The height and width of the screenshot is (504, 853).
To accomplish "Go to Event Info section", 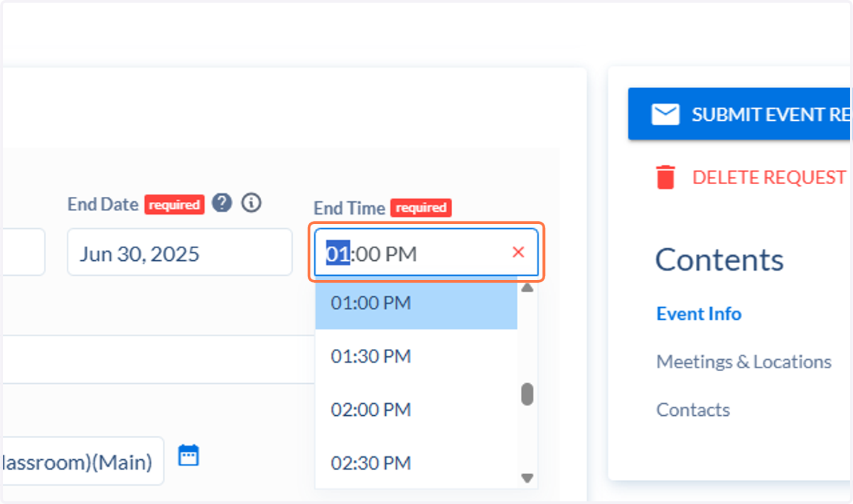I will [x=699, y=313].
